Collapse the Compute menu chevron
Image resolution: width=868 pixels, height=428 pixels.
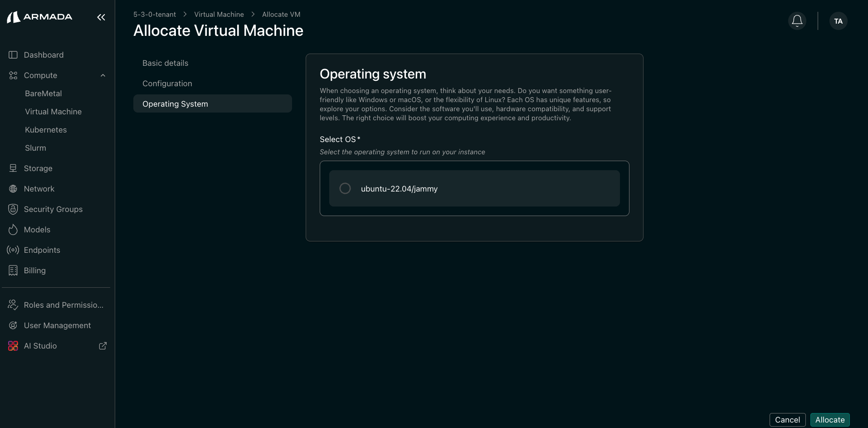coord(103,75)
